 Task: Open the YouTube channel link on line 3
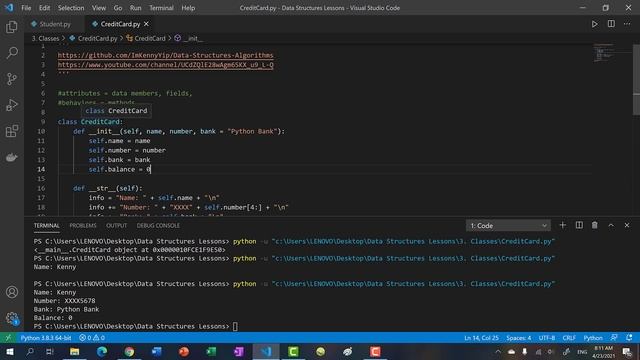click(165, 64)
